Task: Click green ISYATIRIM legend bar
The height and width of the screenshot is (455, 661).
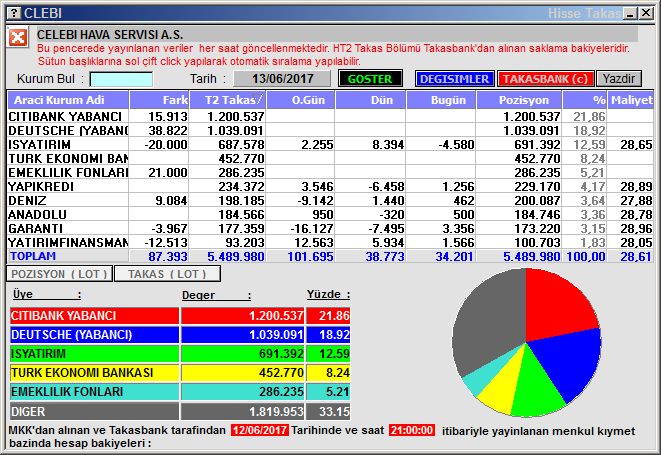Action: pos(94,353)
